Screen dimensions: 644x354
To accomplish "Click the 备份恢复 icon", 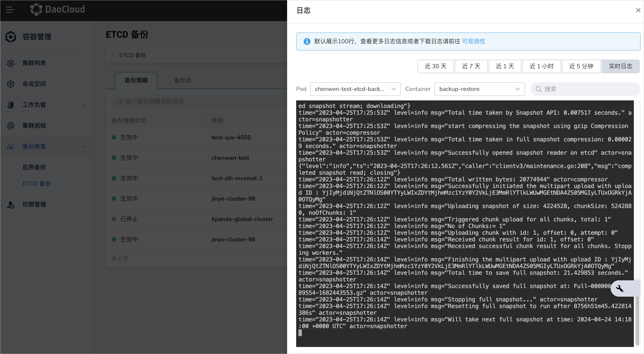I will click(10, 147).
